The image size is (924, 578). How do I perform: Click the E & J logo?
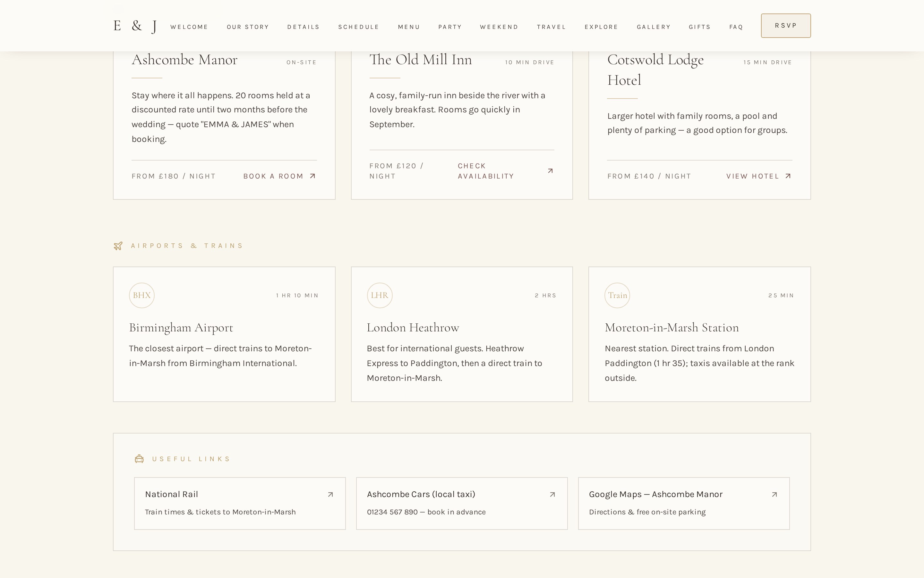(x=135, y=26)
